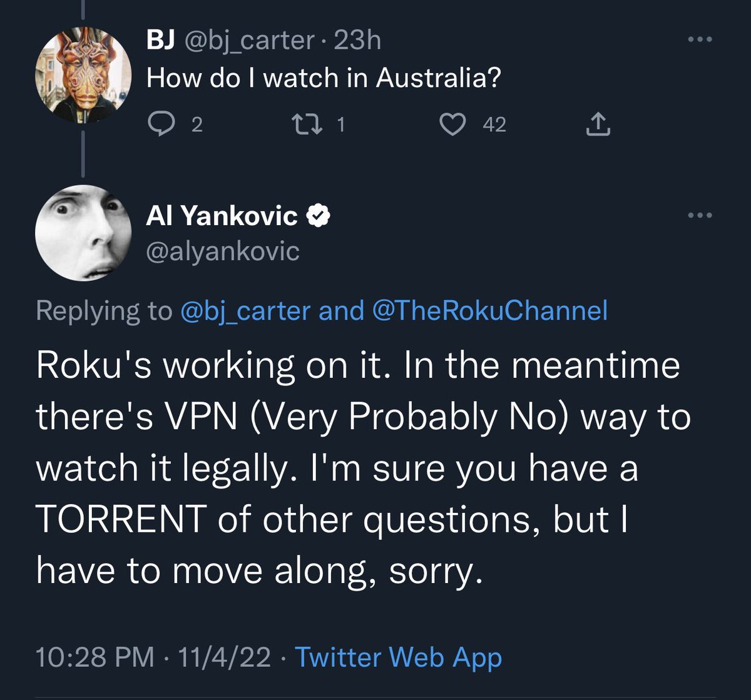The width and height of the screenshot is (751, 700).
Task: Share BJ's tweet via share icon
Action: click(x=598, y=125)
